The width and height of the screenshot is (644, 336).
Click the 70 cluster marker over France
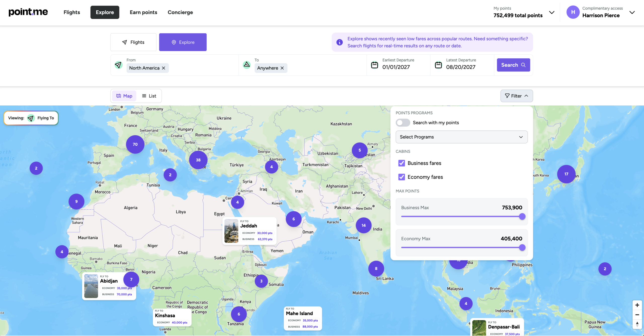[x=135, y=144]
